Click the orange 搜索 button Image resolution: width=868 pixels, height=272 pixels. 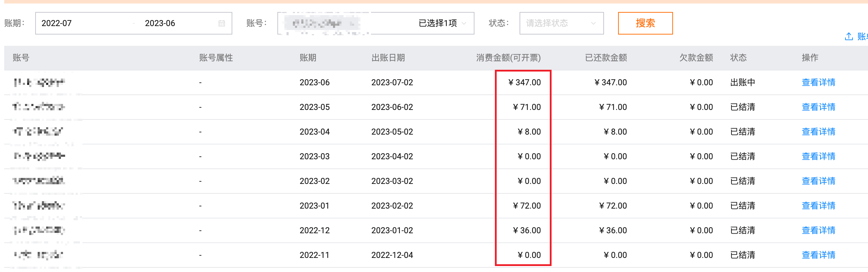[645, 23]
